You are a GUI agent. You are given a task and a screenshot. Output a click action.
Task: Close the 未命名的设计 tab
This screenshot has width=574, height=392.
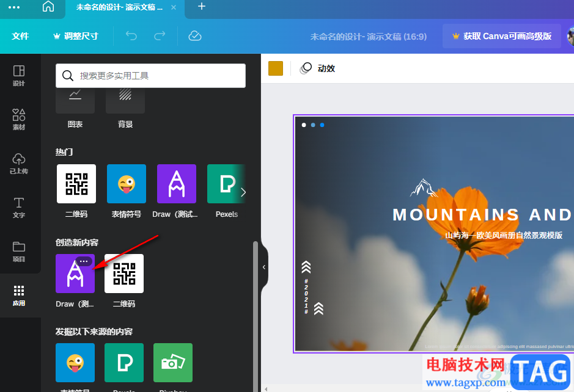(174, 7)
